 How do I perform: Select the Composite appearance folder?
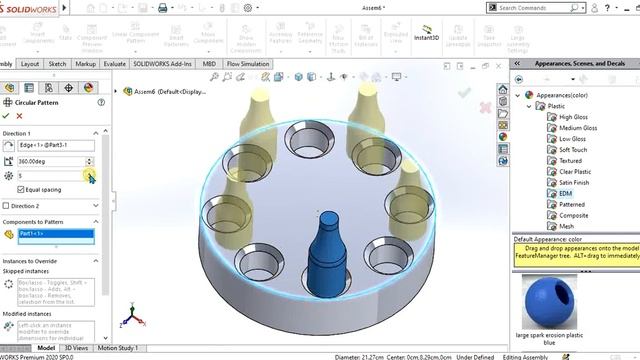pyautogui.click(x=573, y=216)
